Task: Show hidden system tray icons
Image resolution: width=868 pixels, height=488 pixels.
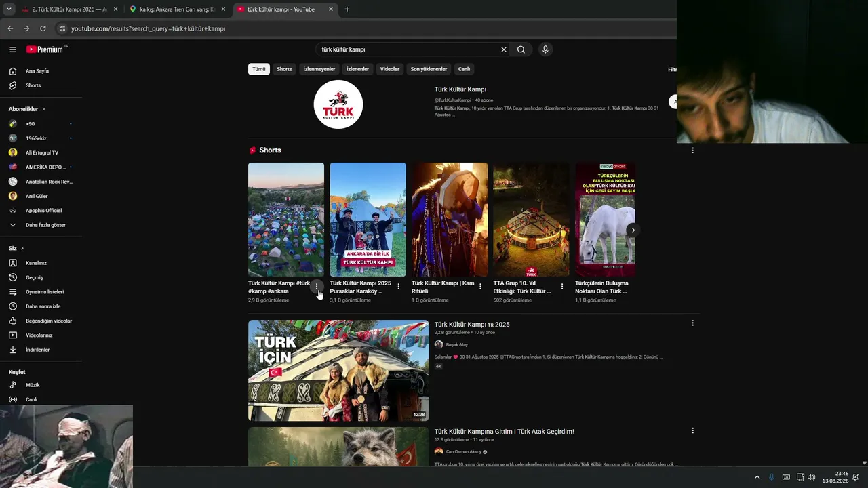Action: click(757, 477)
